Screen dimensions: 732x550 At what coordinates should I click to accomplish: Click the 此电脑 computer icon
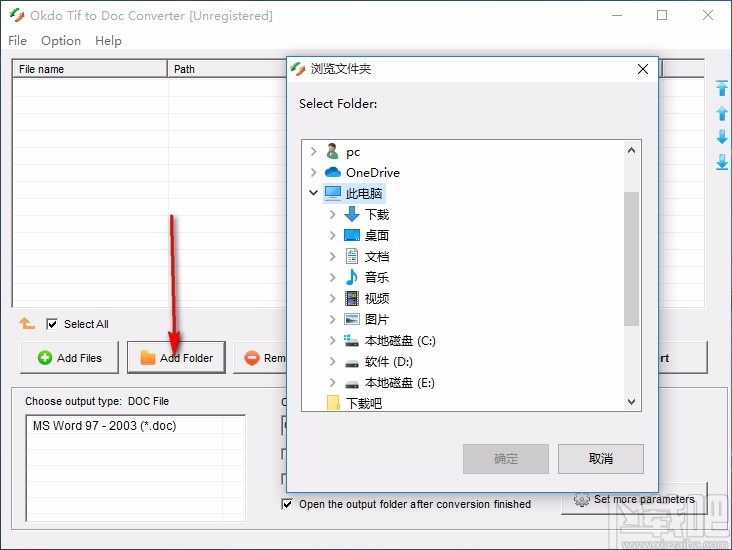tap(333, 193)
